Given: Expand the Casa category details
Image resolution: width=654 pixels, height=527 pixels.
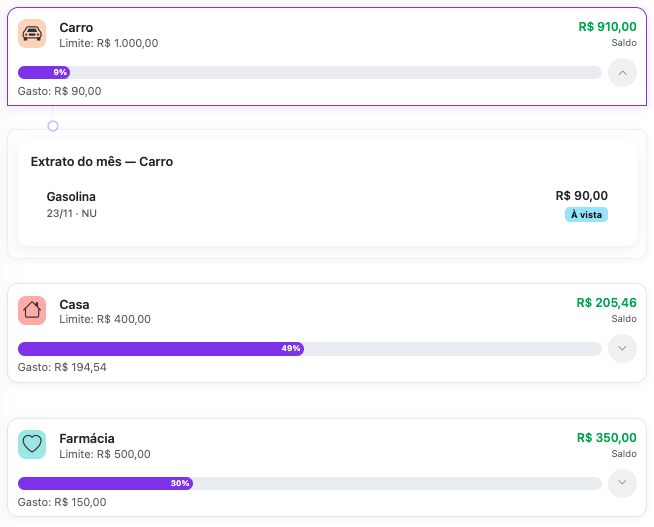Looking at the screenshot, I should click(622, 348).
